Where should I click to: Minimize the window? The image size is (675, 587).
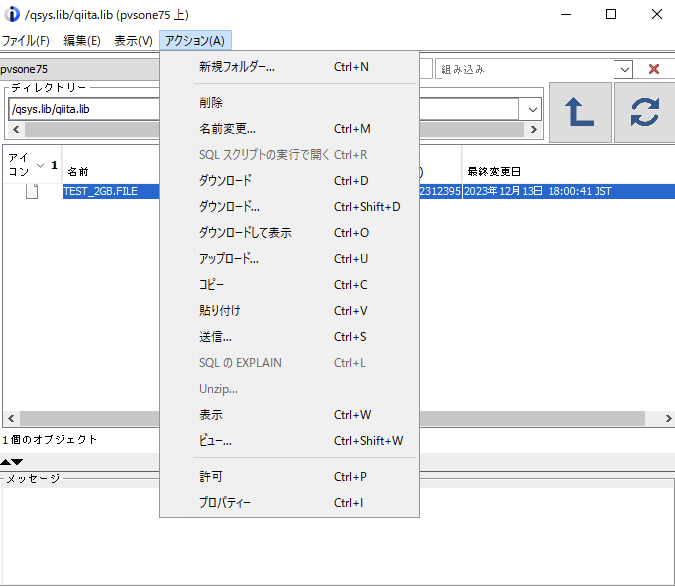pos(566,14)
